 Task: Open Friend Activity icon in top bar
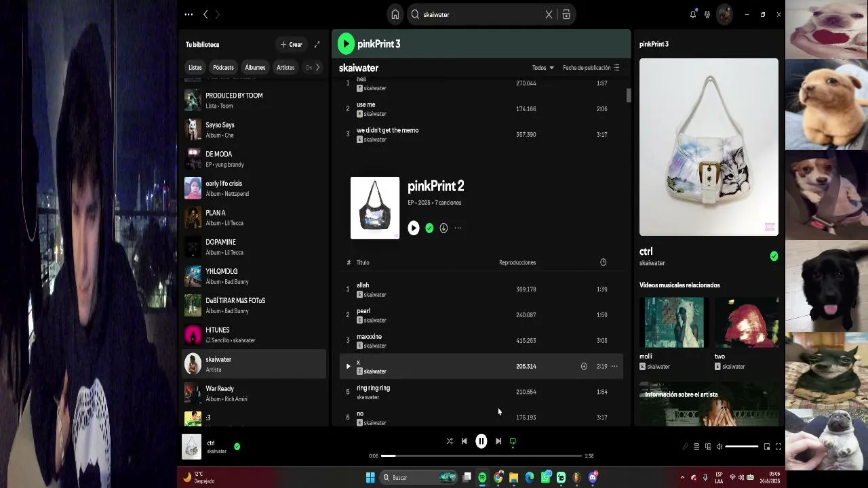point(707,14)
